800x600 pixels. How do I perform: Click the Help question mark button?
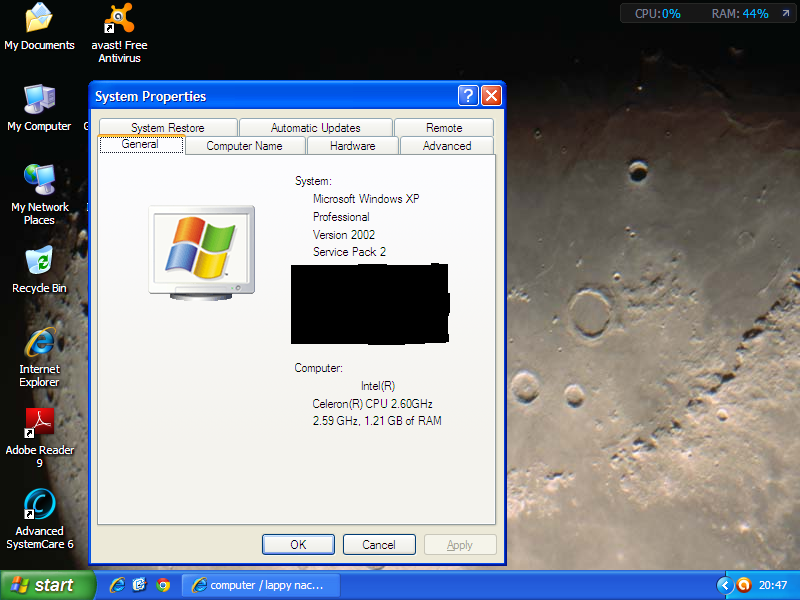pyautogui.click(x=468, y=95)
